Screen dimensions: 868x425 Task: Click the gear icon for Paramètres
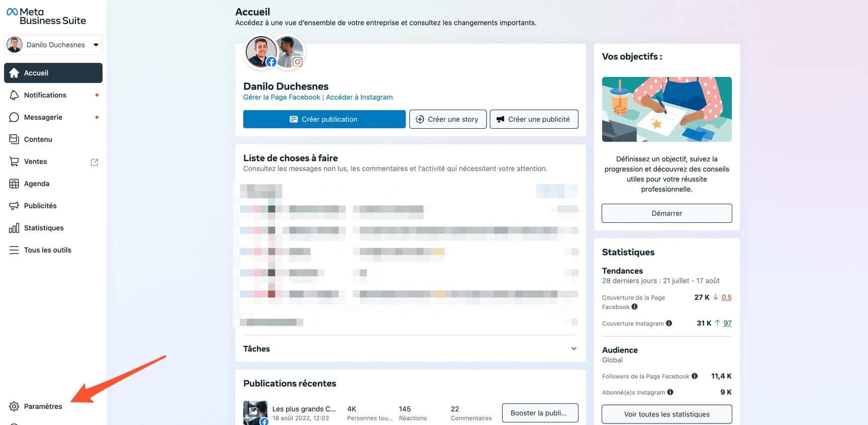pos(14,406)
